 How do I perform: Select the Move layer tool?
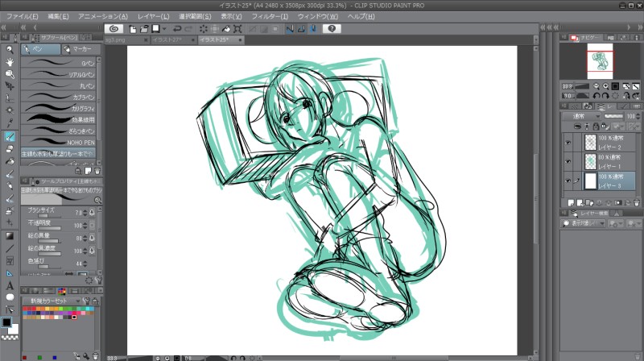pos(10,86)
